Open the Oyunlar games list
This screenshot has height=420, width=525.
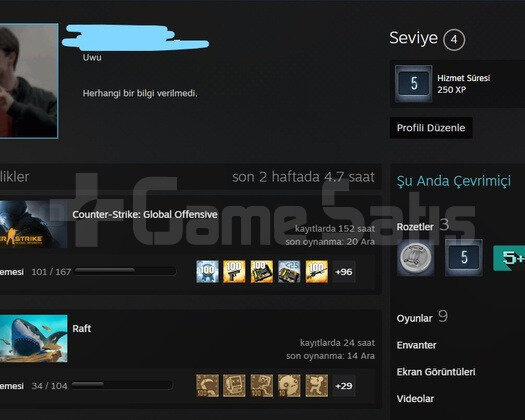pyautogui.click(x=415, y=318)
